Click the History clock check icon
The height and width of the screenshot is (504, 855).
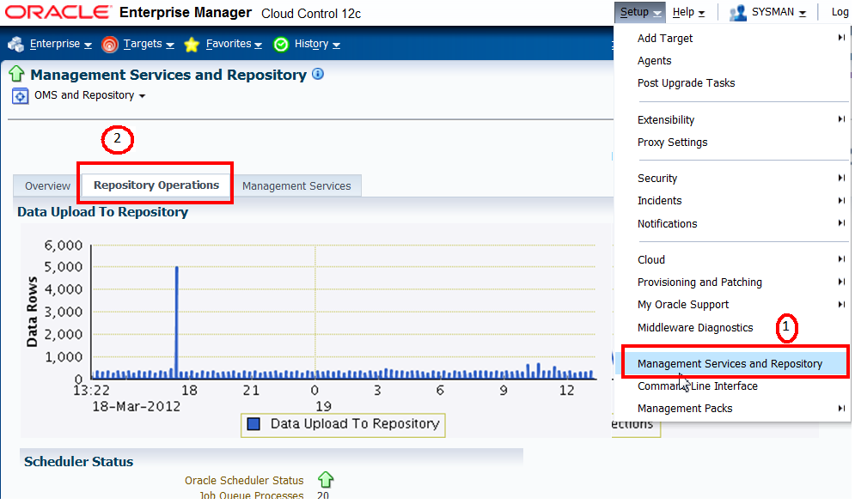click(281, 44)
